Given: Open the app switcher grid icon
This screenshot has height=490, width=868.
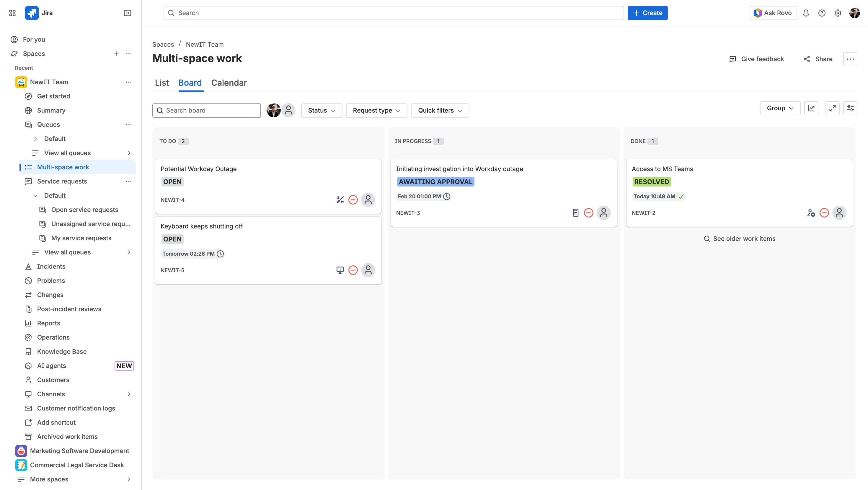Looking at the screenshot, I should click(12, 13).
